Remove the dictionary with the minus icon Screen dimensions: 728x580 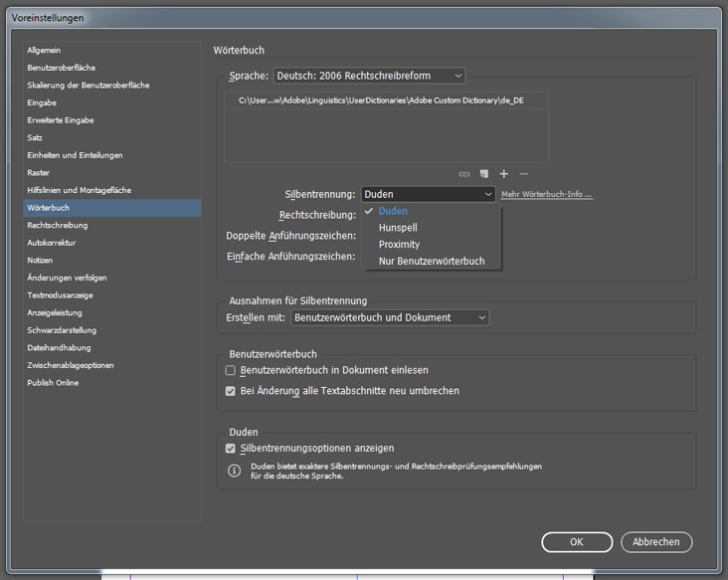524,174
